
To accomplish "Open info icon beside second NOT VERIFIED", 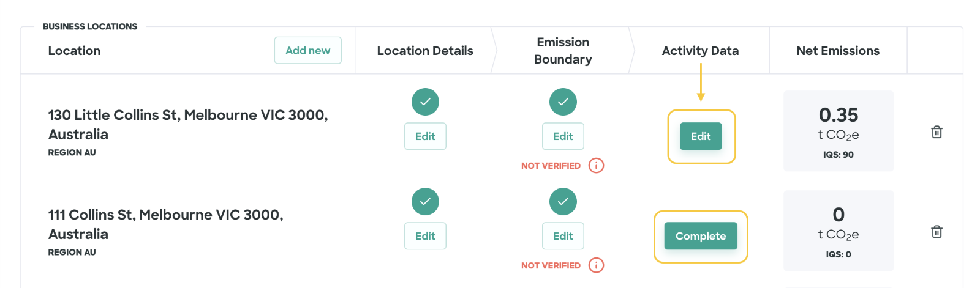I will pyautogui.click(x=596, y=265).
